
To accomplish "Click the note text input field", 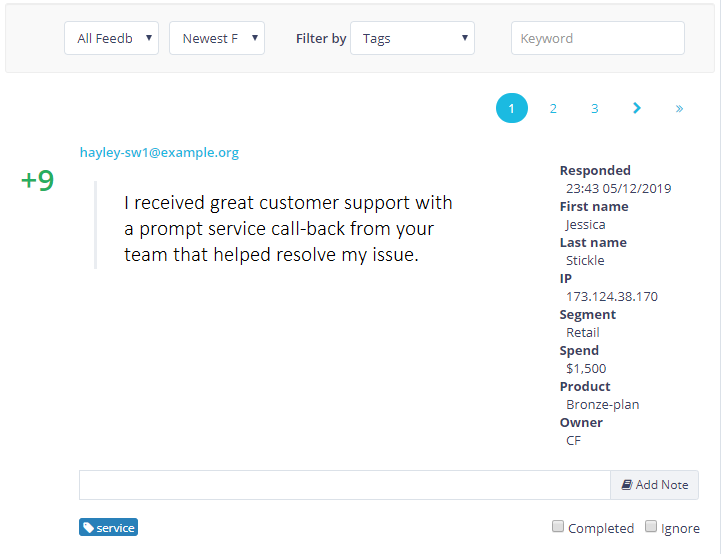I will point(344,485).
